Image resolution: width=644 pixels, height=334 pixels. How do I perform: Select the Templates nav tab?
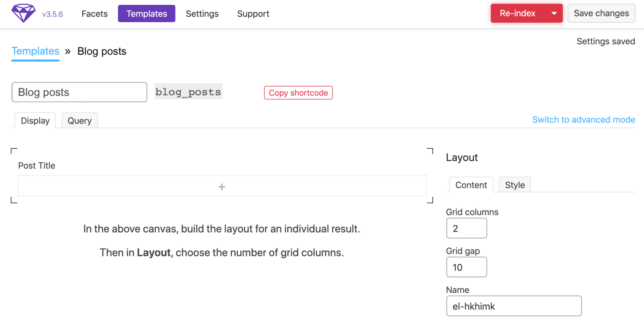pyautogui.click(x=147, y=14)
